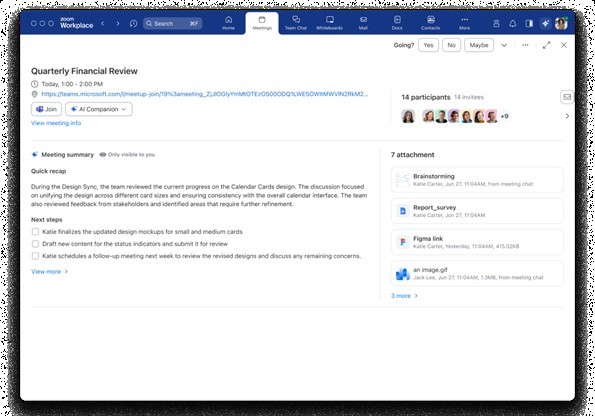Click the envelope icon beside participants
This screenshot has height=416, width=595.
click(x=567, y=97)
